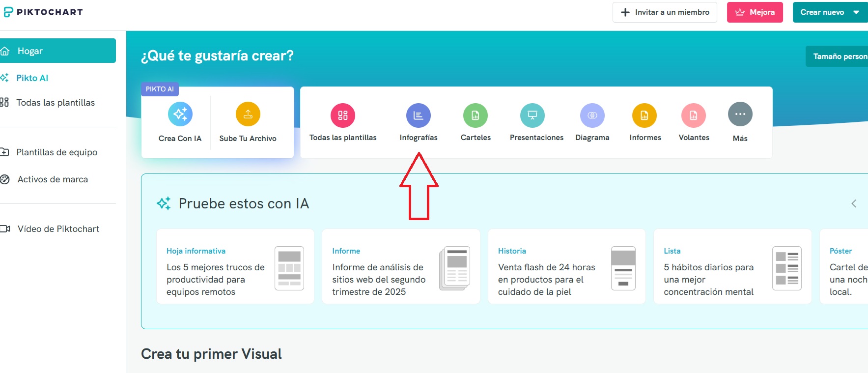Click the crown icon in Mejora
This screenshot has width=868, height=373.
click(740, 12)
